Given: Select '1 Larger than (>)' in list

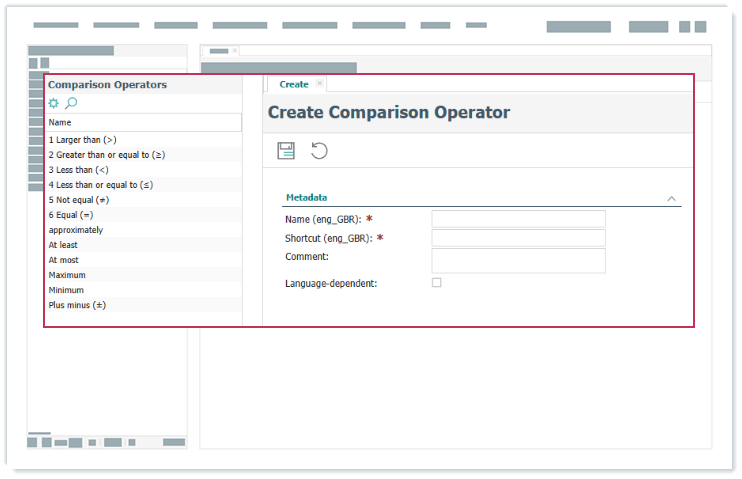Looking at the screenshot, I should (83, 140).
